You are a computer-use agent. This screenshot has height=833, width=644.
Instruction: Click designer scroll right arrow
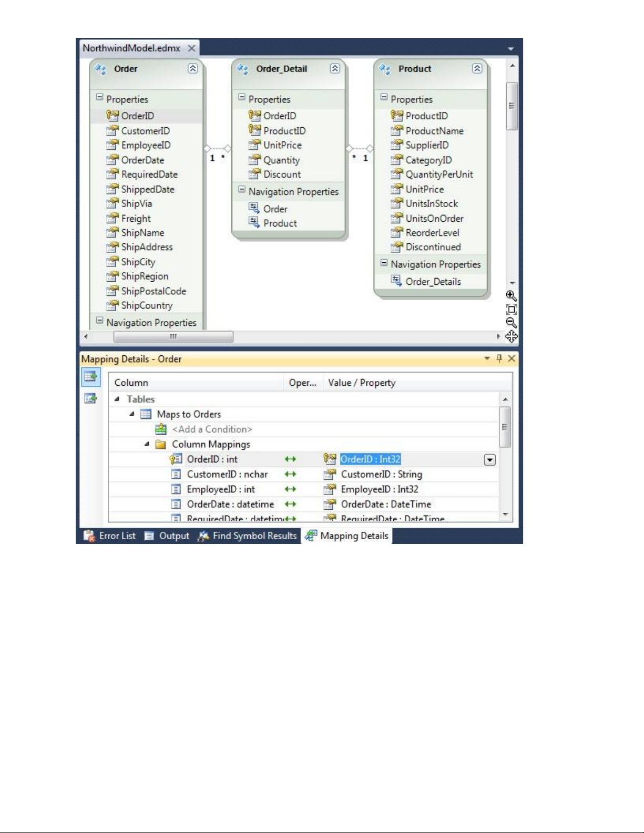498,336
